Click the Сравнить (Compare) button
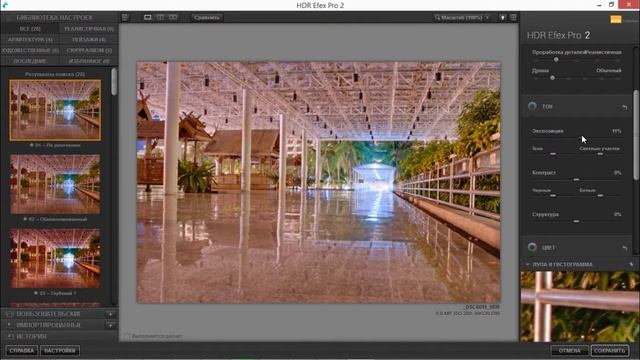 (207, 18)
